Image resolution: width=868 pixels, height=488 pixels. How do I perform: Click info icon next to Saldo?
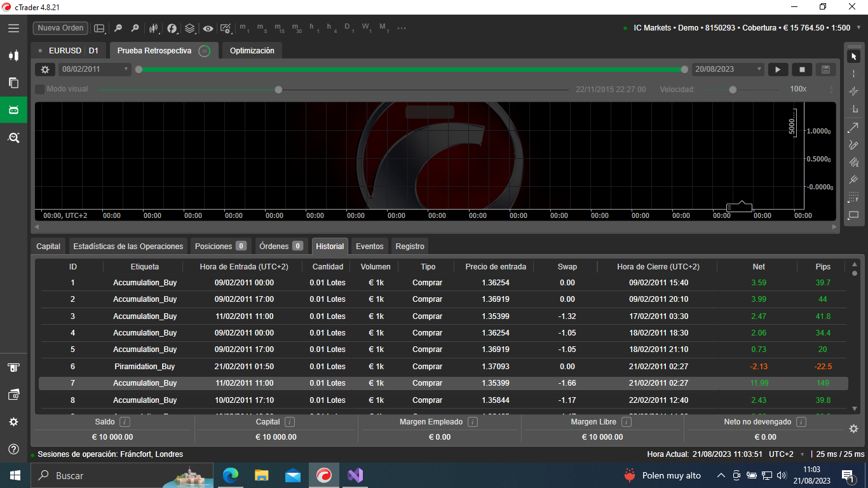[x=125, y=422]
